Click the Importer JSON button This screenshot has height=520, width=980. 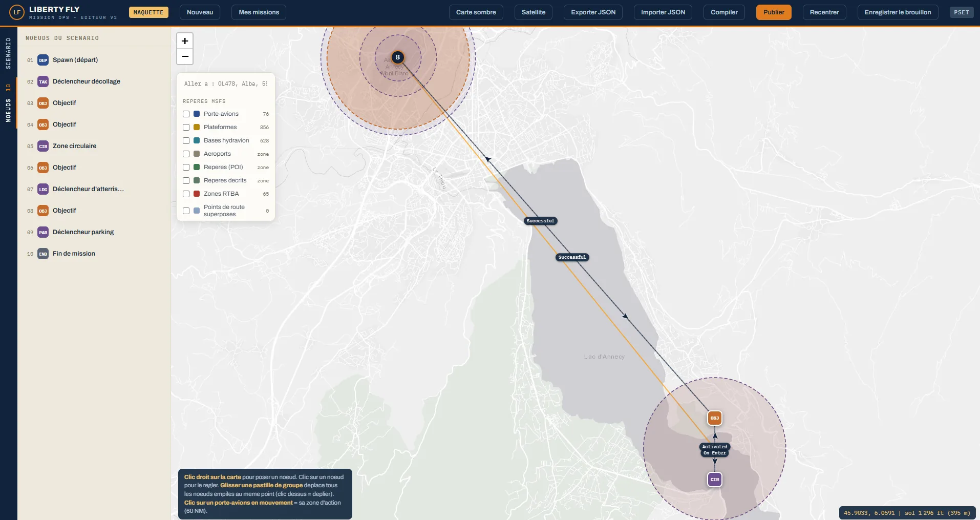663,12
